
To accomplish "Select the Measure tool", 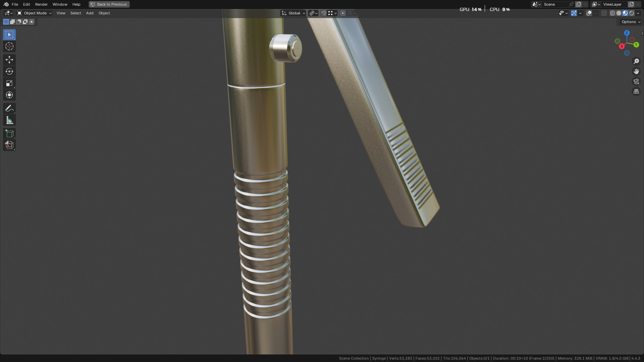I will pos(9,120).
